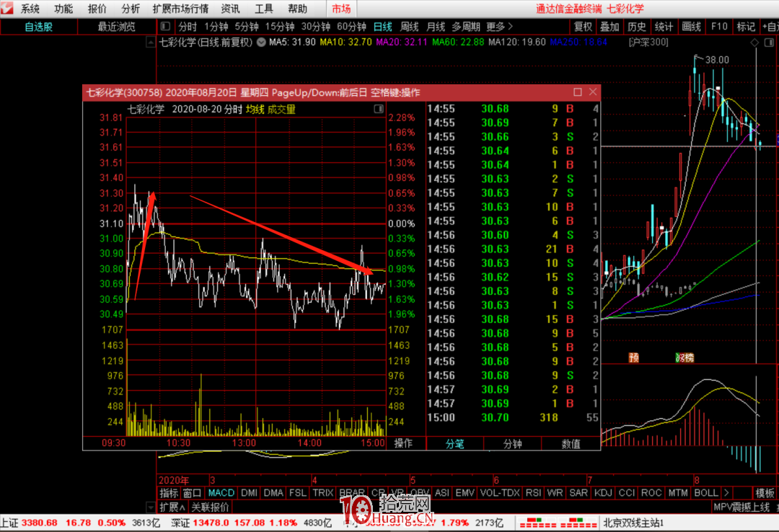
Task: Click the 历史 button
Action: [636, 27]
